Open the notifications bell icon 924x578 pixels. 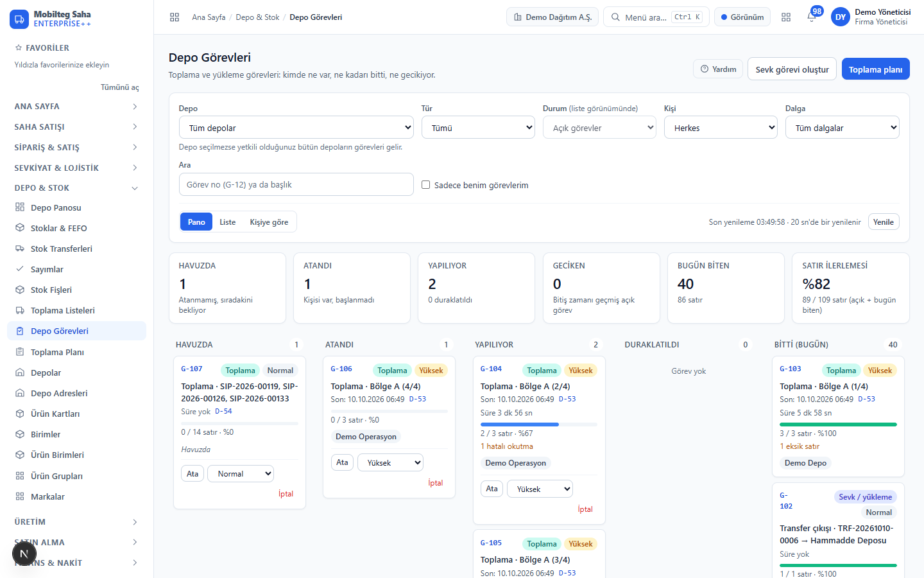coord(811,17)
